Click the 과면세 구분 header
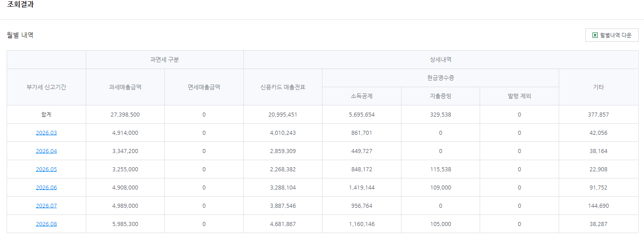The width and height of the screenshot is (644, 238). (x=165, y=60)
